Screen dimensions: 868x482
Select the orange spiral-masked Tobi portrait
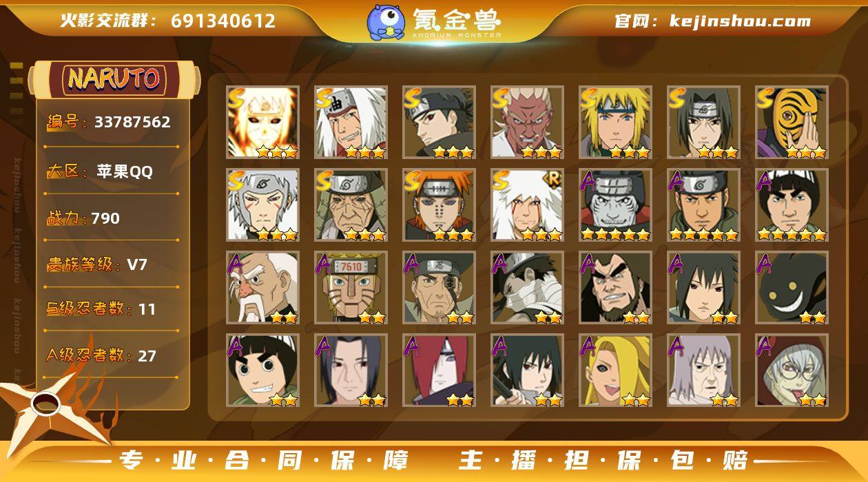click(x=792, y=123)
